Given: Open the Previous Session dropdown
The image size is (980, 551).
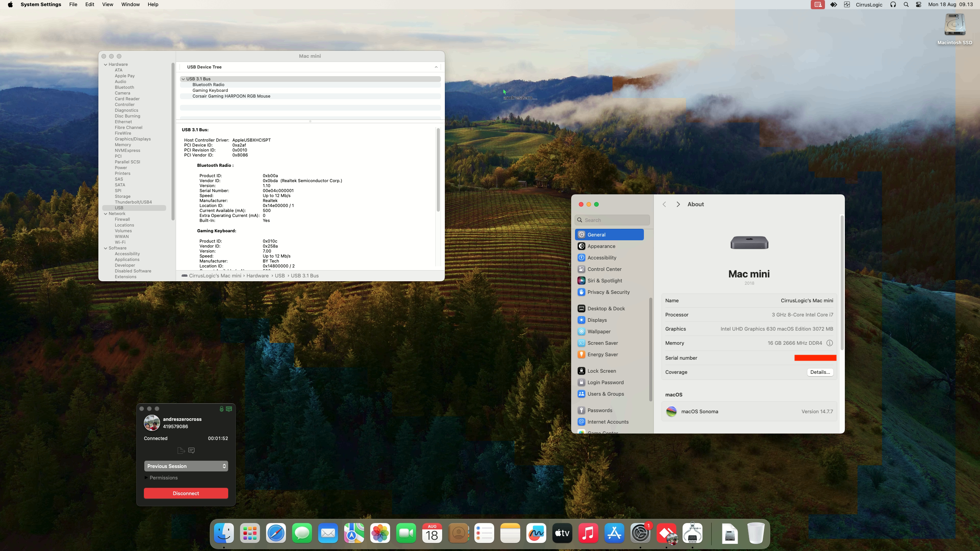Looking at the screenshot, I should click(x=186, y=466).
